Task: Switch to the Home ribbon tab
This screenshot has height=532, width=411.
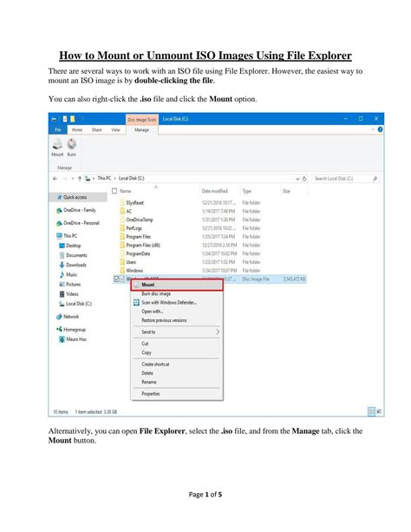Action: (x=77, y=130)
